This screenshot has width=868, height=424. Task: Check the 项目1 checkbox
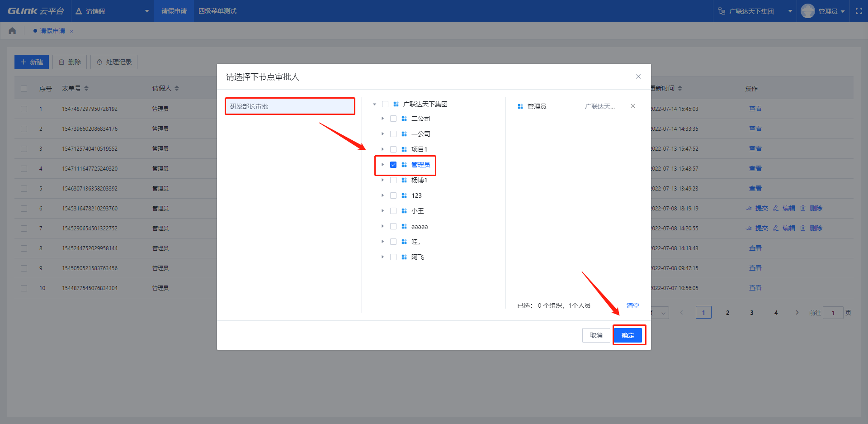tap(393, 149)
